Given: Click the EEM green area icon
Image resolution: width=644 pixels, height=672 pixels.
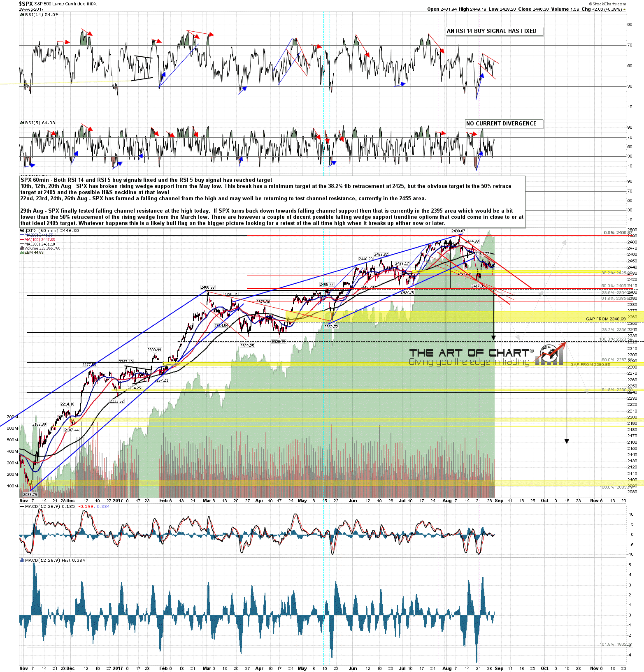Looking at the screenshot, I should pyautogui.click(x=22, y=253).
